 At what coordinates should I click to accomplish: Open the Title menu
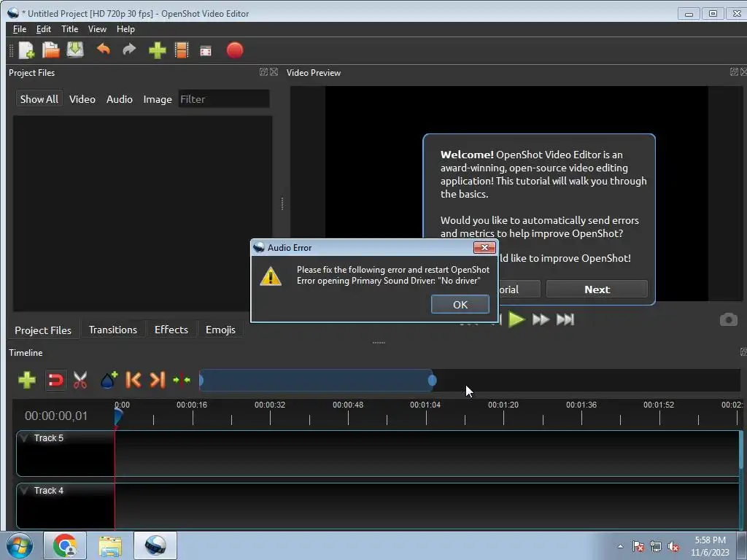pyautogui.click(x=69, y=29)
